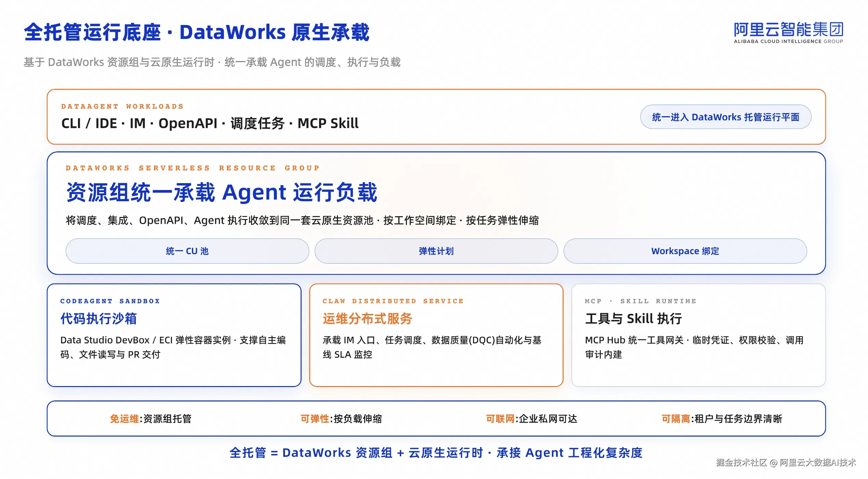Click the 工具与 Skill 执行 card heading
The image size is (868, 479).
tap(633, 318)
